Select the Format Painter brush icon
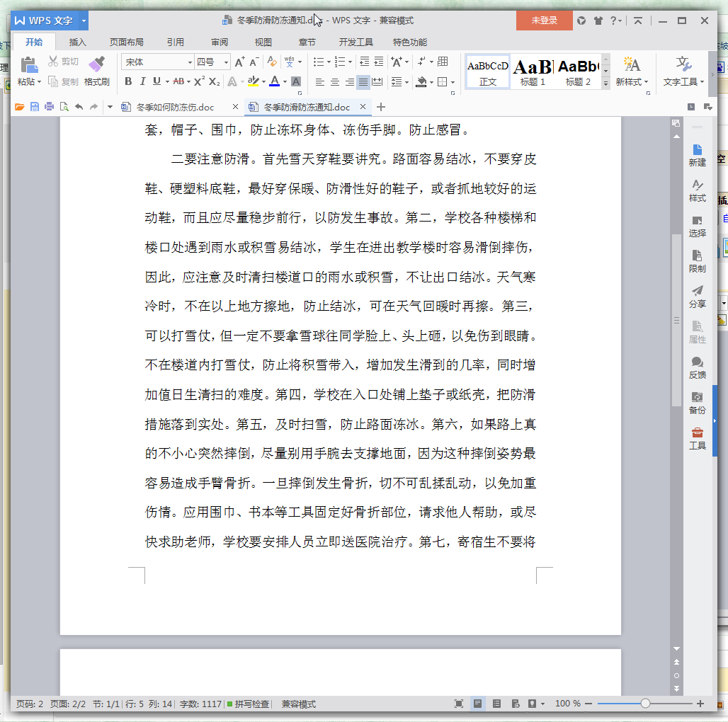The image size is (728, 722). (x=96, y=64)
